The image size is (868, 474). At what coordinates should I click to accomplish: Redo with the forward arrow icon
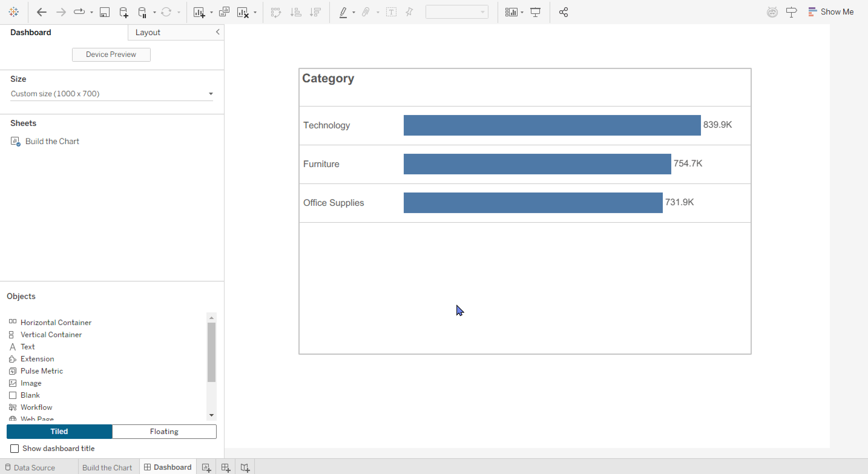(61, 12)
